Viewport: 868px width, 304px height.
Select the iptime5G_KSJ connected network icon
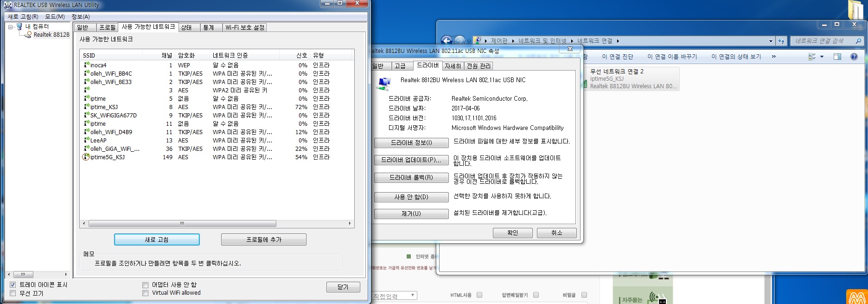click(x=86, y=157)
